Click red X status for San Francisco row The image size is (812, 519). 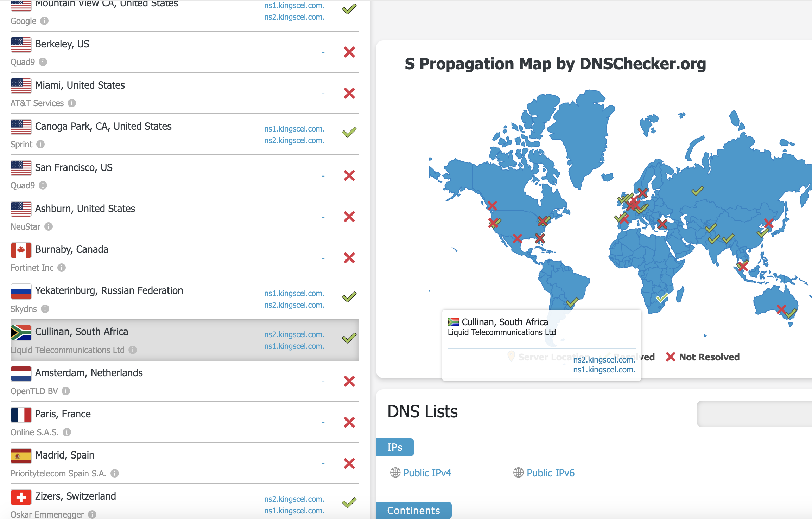click(349, 175)
